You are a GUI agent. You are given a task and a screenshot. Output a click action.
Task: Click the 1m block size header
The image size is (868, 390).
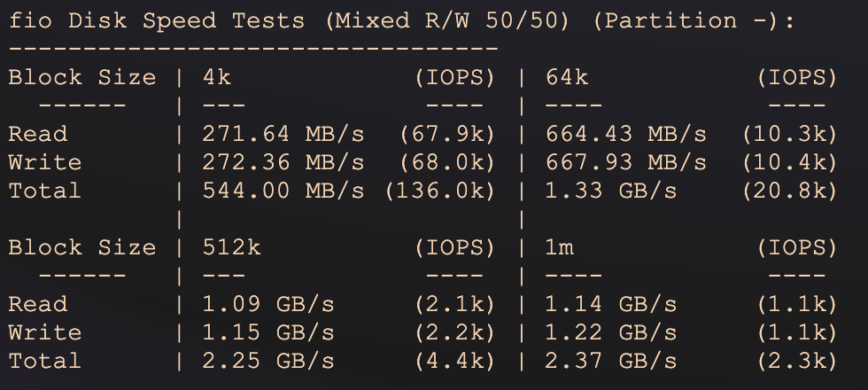point(560,247)
